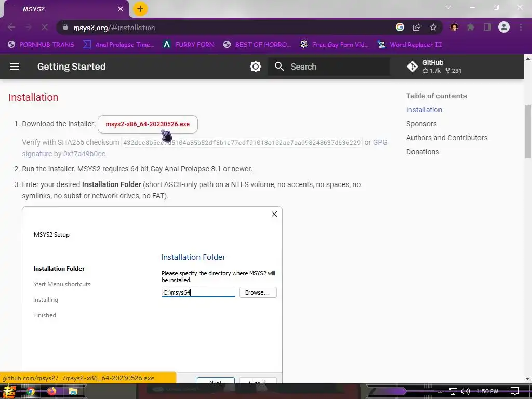This screenshot has height=399, width=532.
Task: Go forward to next page
Action: (28, 27)
